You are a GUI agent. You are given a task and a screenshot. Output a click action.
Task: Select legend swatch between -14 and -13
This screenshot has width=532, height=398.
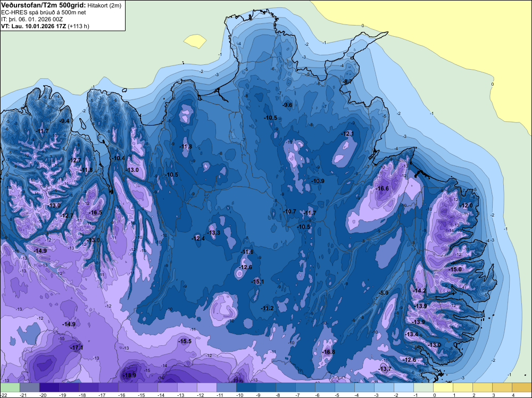coord(167,387)
